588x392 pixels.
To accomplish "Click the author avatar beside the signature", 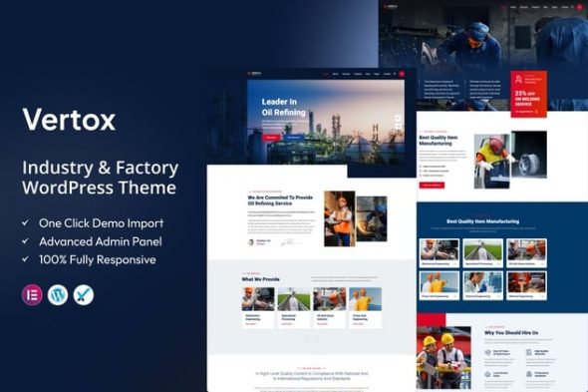I will (251, 242).
